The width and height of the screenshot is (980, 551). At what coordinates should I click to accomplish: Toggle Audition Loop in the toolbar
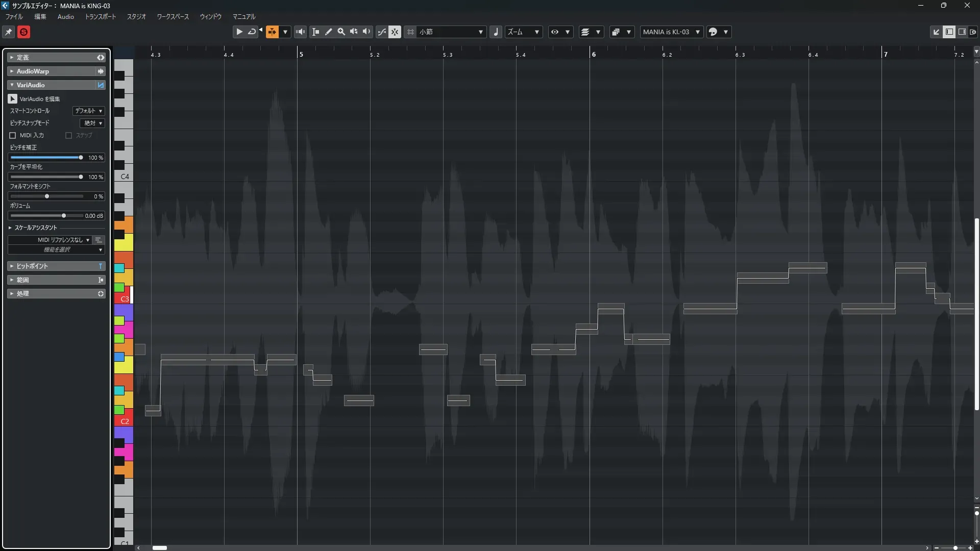pyautogui.click(x=252, y=32)
